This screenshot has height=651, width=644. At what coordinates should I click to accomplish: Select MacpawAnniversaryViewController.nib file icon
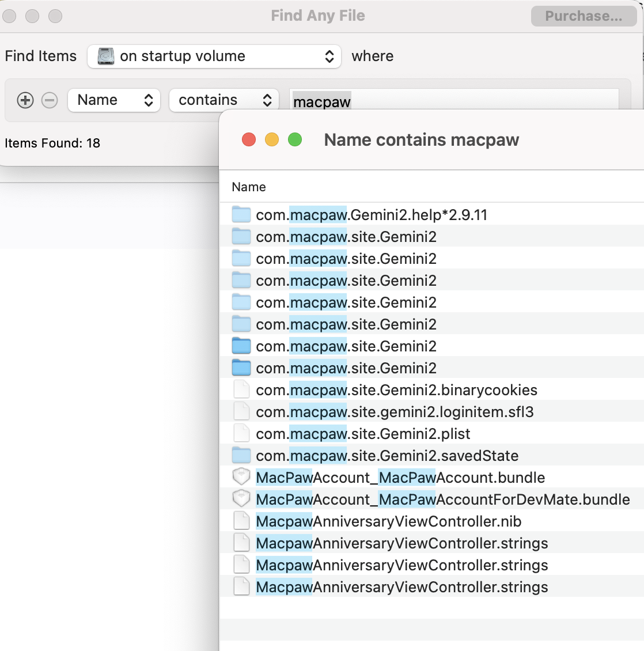(241, 521)
